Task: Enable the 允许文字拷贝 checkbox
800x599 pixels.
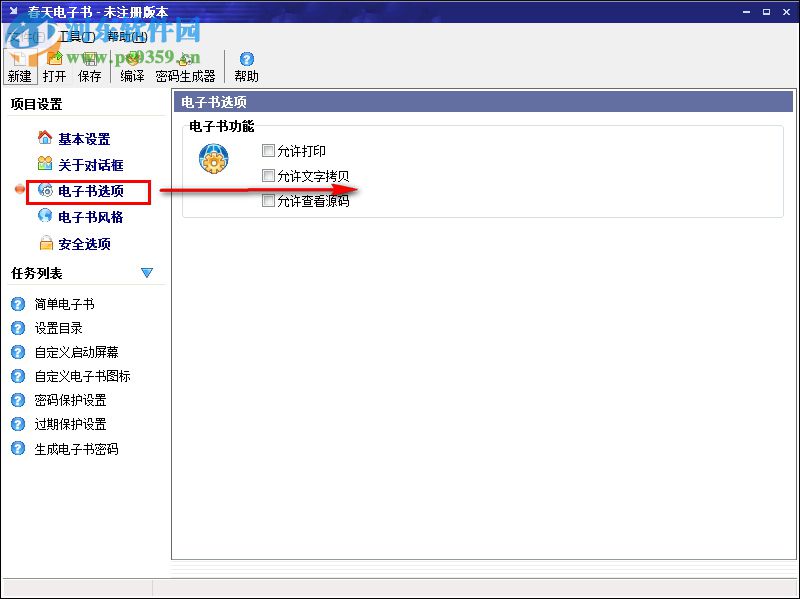Action: click(268, 176)
